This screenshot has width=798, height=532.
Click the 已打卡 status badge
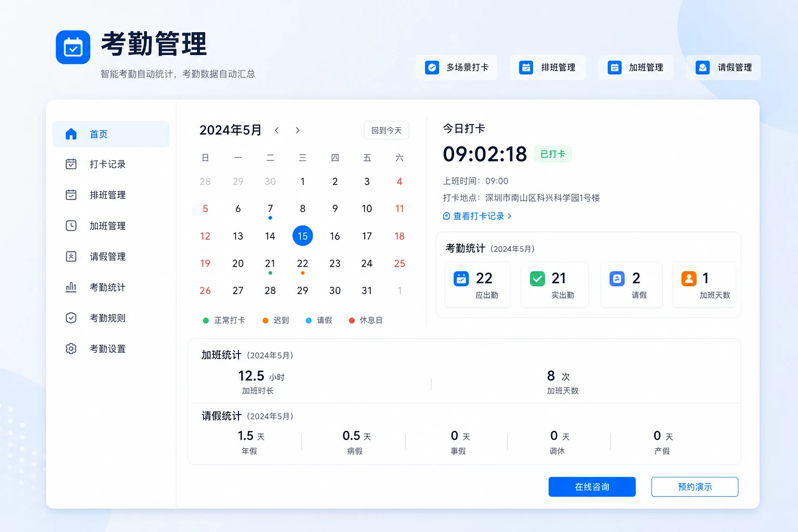click(553, 154)
